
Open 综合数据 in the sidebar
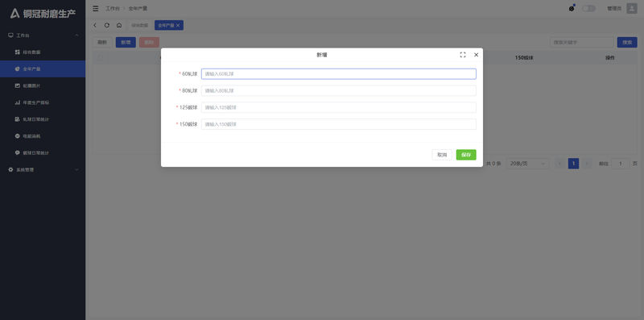pos(43,52)
